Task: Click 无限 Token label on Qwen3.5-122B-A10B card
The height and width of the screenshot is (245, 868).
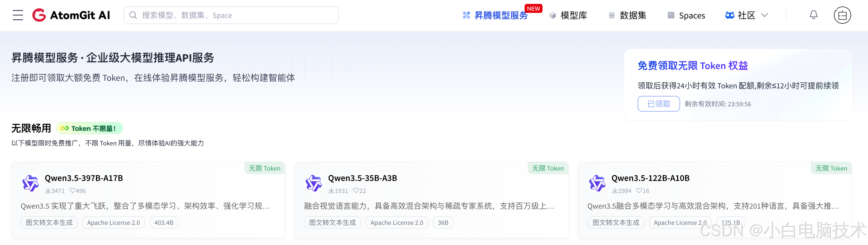Action: point(831,168)
